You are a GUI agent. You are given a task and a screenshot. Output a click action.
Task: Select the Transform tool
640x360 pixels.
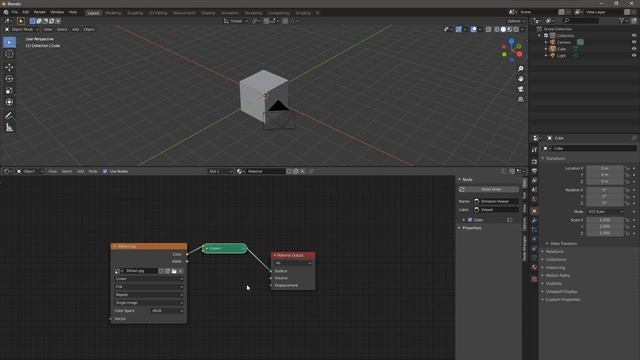click(9, 102)
